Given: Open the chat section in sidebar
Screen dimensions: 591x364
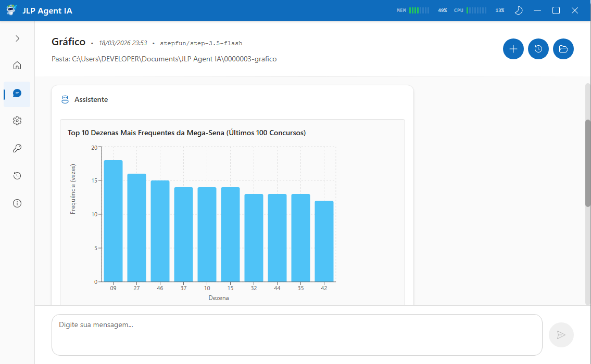Looking at the screenshot, I should coord(17,94).
